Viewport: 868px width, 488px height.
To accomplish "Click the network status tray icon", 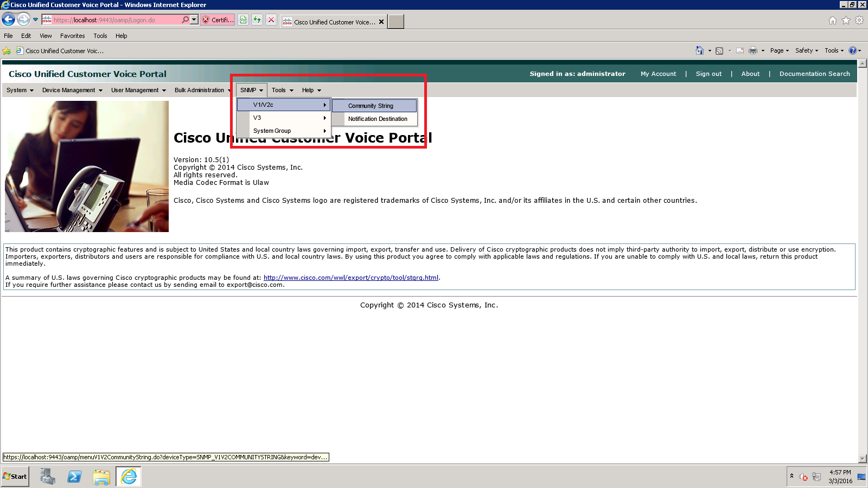I will (x=816, y=477).
